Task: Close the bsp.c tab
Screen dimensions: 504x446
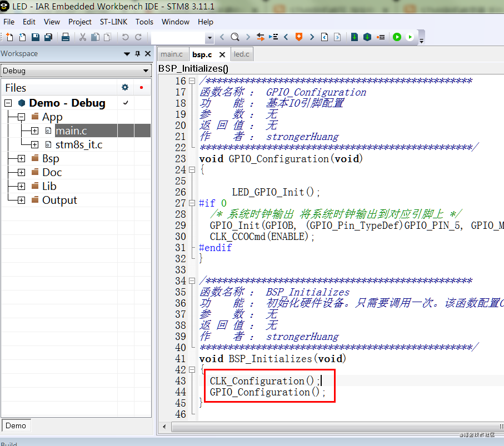Action: pyautogui.click(x=222, y=54)
